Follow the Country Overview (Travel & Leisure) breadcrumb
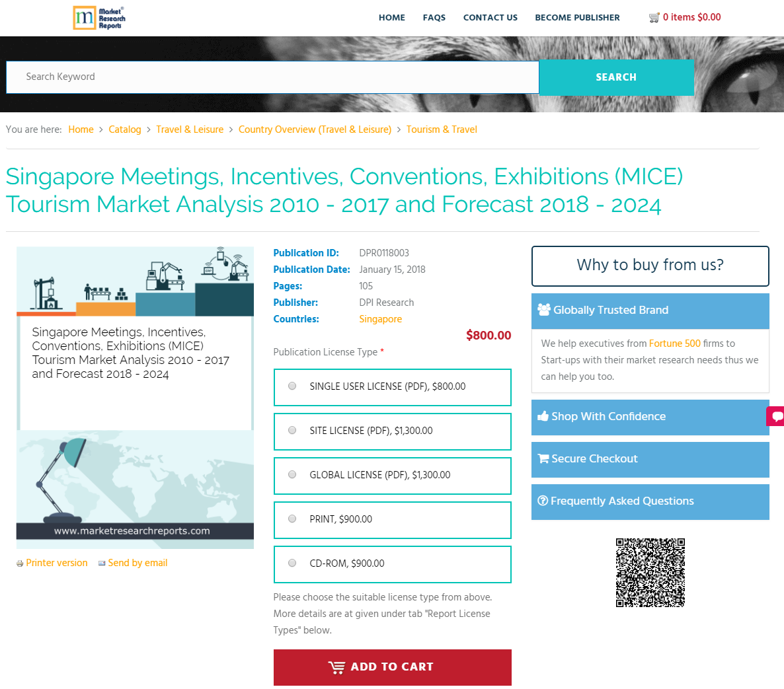784x689 pixels. tap(315, 129)
